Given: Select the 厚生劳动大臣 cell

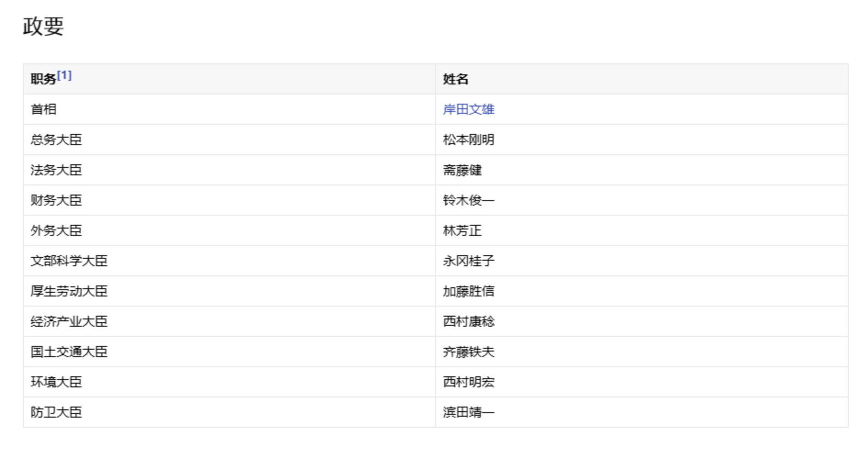Looking at the screenshot, I should (229, 291).
